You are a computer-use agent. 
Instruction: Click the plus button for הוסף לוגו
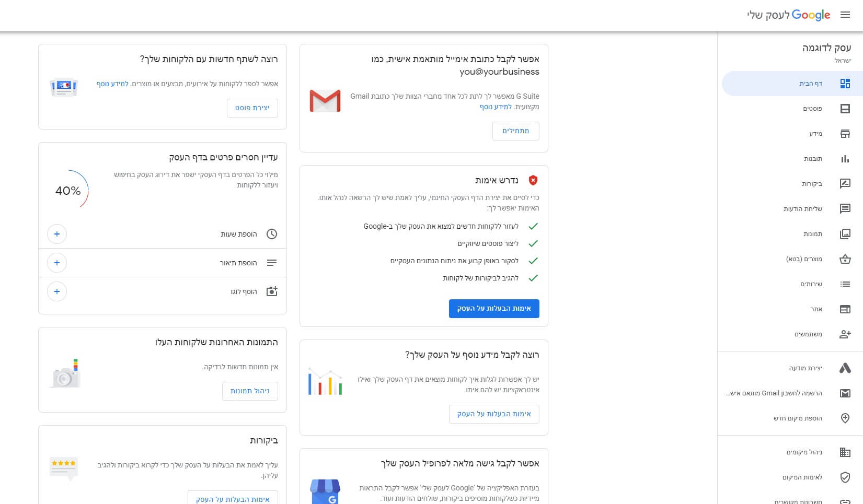57,291
